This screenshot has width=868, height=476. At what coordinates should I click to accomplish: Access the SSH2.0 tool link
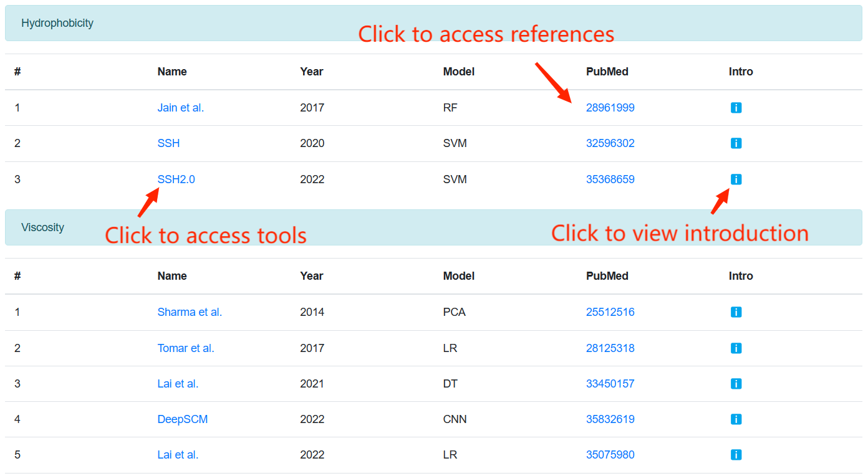click(176, 179)
